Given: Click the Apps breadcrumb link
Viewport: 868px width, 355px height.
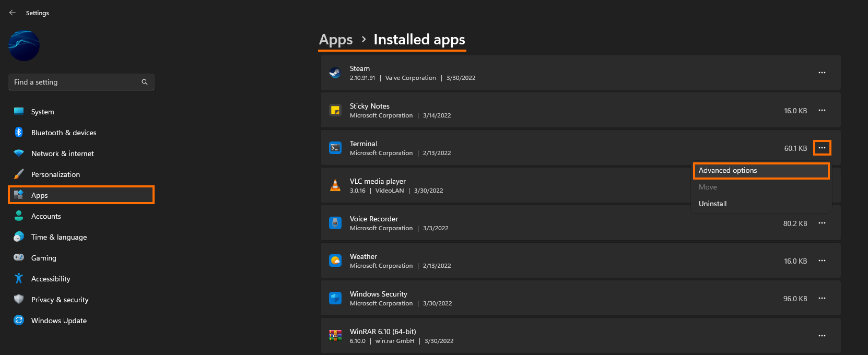Looking at the screenshot, I should point(336,40).
